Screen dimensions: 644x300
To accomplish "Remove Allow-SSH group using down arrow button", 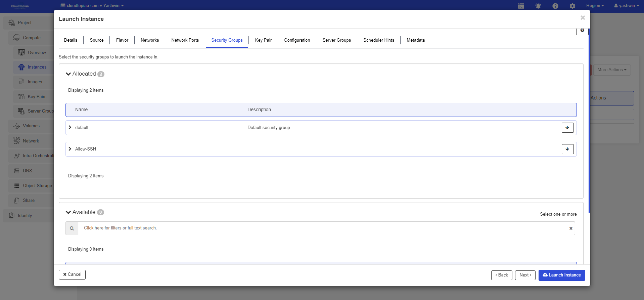I will (567, 149).
